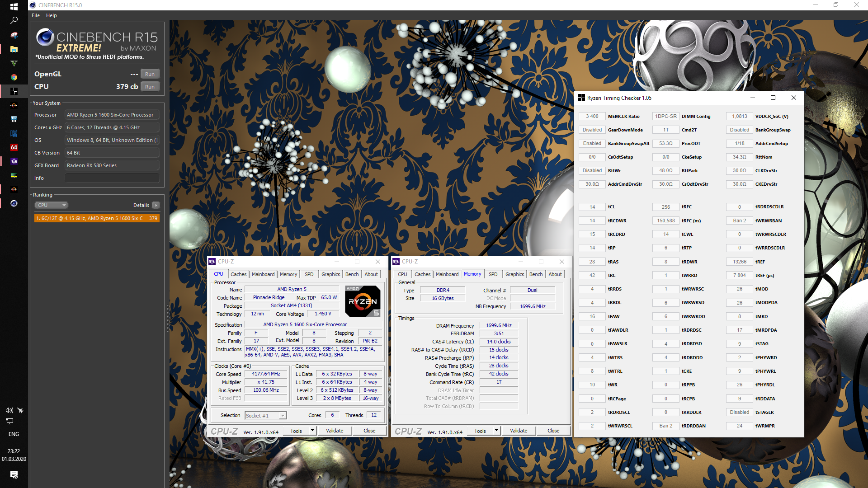Open Graphics tab in CPU-Z Memory window

515,274
